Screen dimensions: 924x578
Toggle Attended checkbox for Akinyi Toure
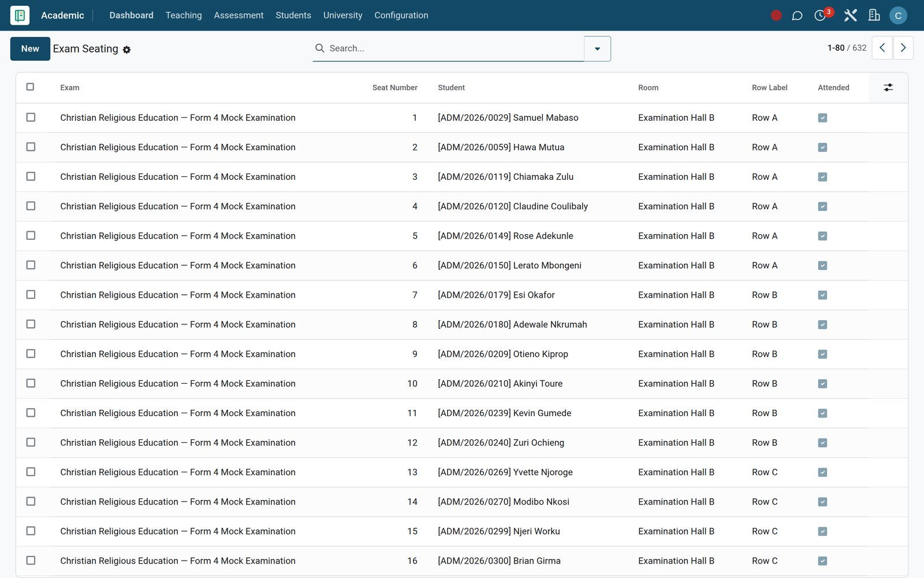(x=822, y=384)
